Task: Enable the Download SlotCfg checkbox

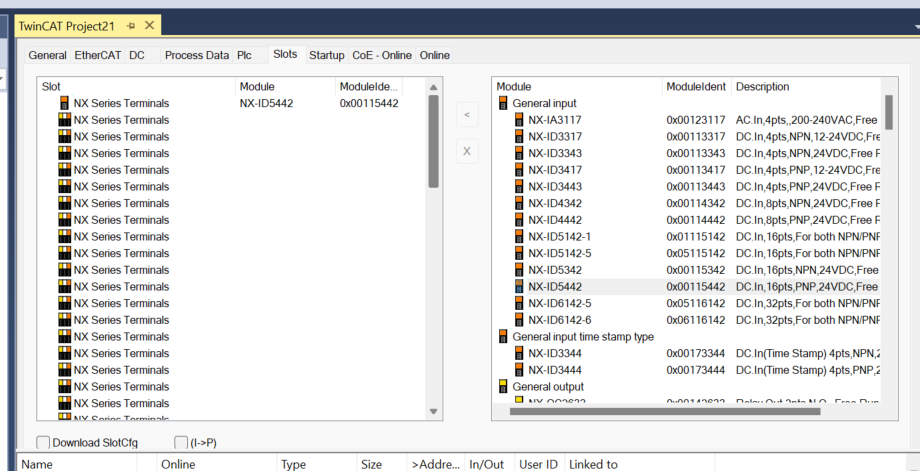Action: 43,442
